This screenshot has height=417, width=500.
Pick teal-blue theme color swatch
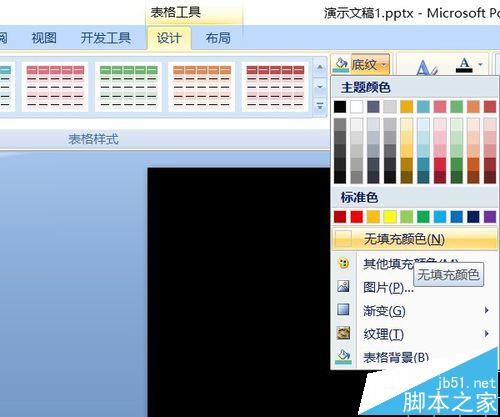tap(423, 107)
